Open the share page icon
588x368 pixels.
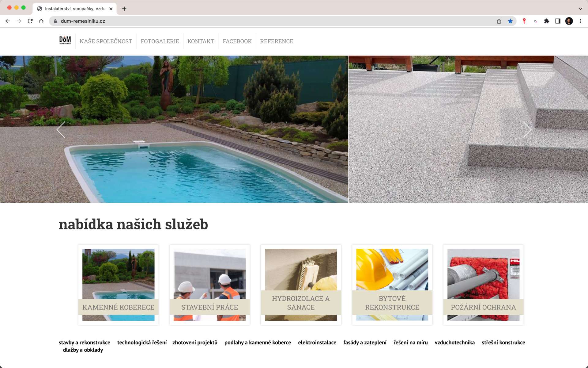click(x=499, y=21)
